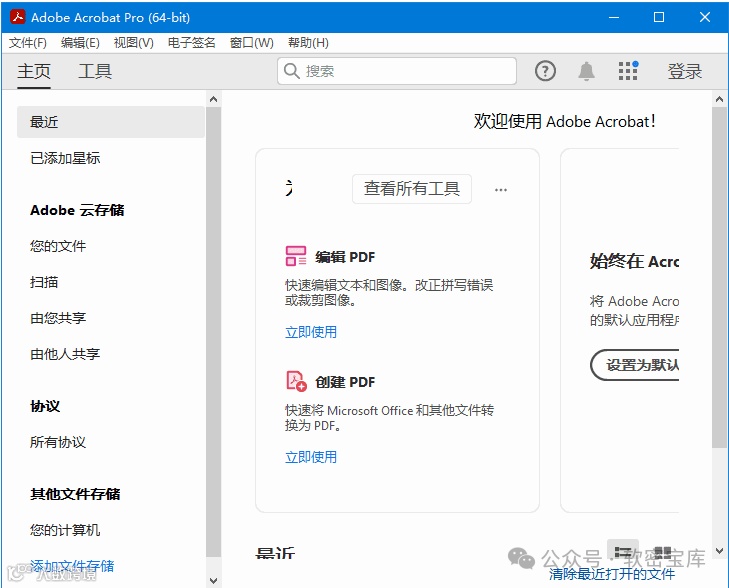729x588 pixels.
Task: Maximize the Acrobat window
Action: tap(659, 17)
